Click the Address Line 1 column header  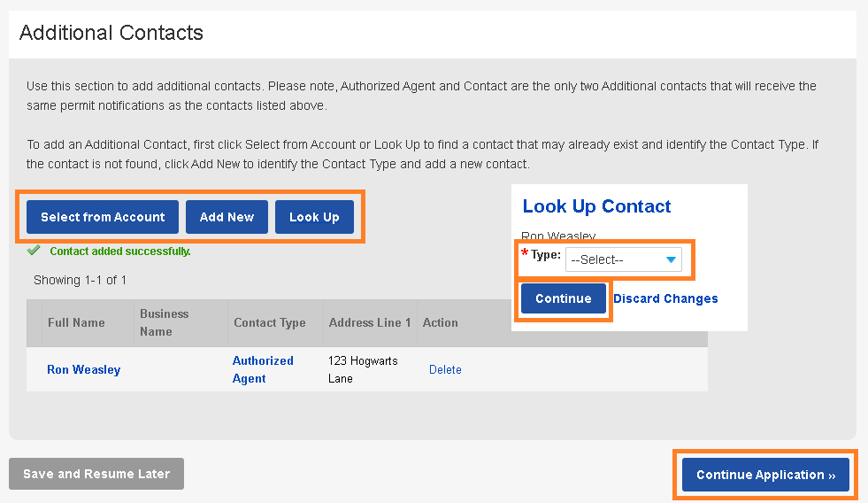pyautogui.click(x=370, y=322)
